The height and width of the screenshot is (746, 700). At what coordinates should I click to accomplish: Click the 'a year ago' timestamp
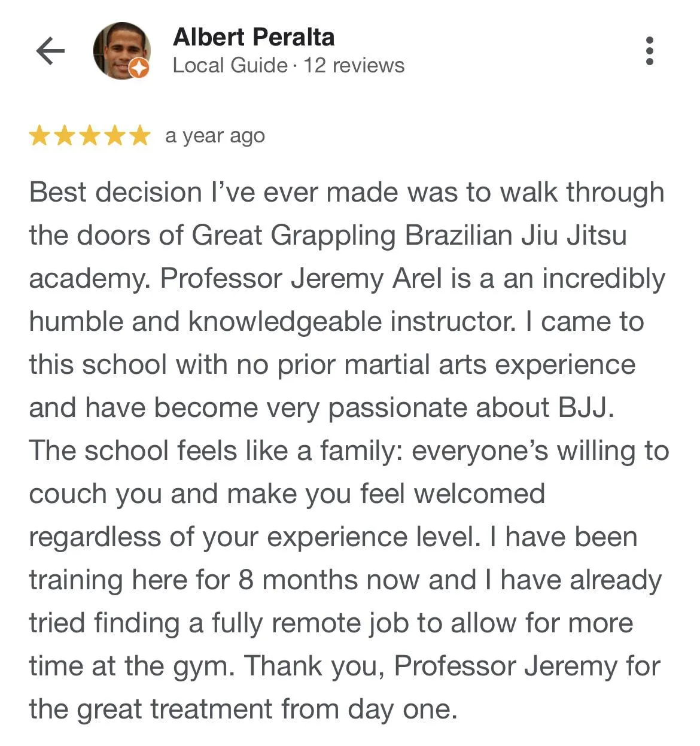pos(215,136)
